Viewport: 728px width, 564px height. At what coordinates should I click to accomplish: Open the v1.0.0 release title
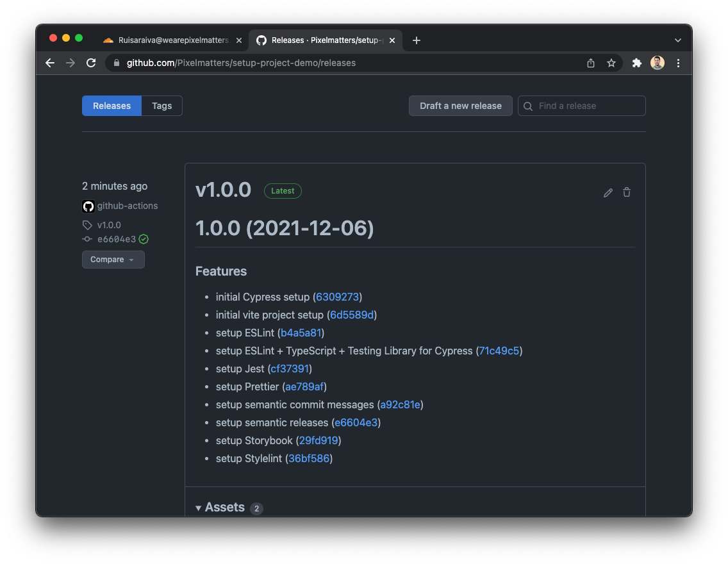(223, 190)
